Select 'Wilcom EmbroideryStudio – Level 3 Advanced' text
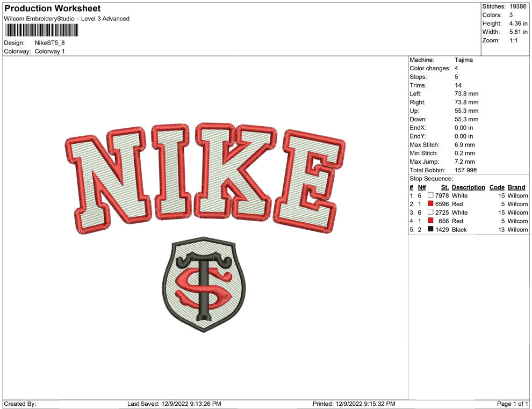 click(67, 19)
